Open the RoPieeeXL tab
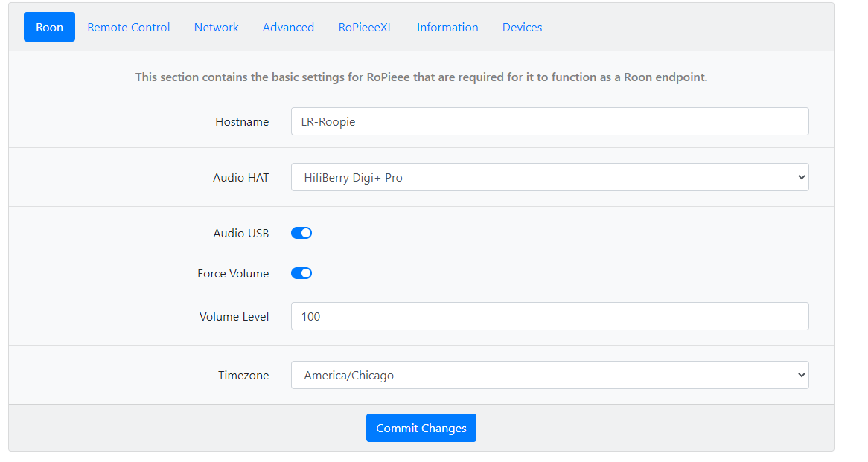The image size is (868, 462). 366,27
